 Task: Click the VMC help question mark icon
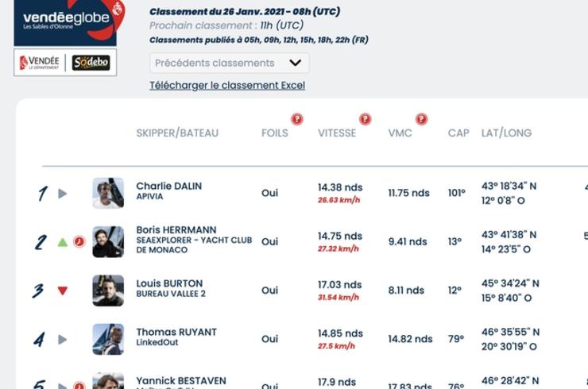point(421,119)
